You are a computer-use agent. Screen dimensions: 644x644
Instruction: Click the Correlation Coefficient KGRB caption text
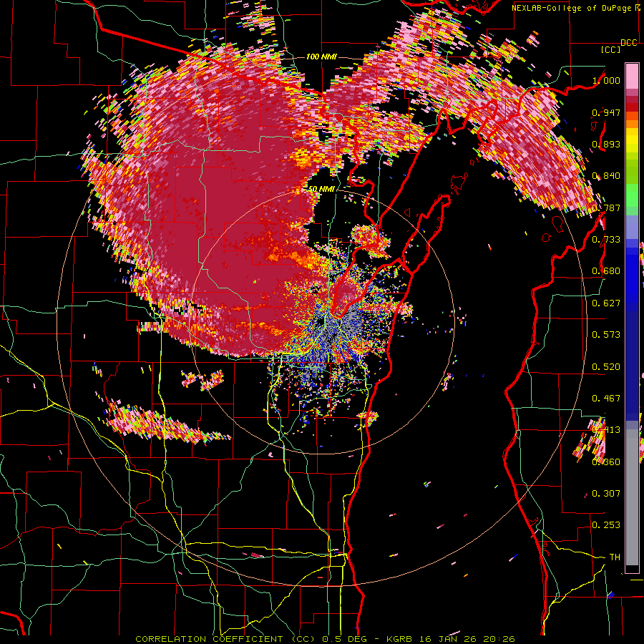click(325, 639)
